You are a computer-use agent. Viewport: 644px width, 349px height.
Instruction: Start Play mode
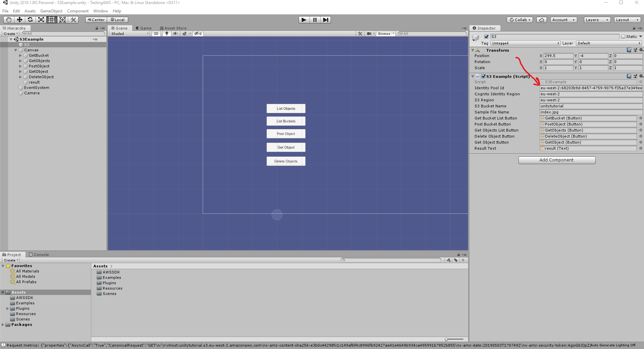point(304,20)
